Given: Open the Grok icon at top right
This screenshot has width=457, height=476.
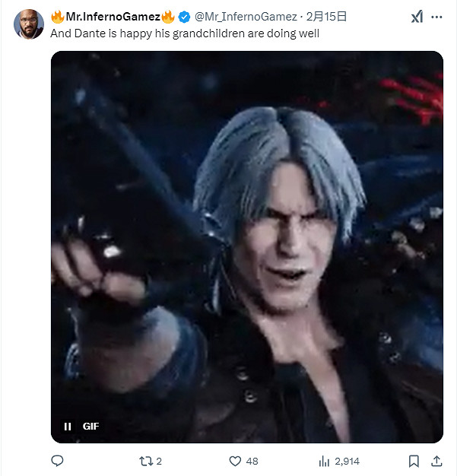Looking at the screenshot, I should 417,17.
